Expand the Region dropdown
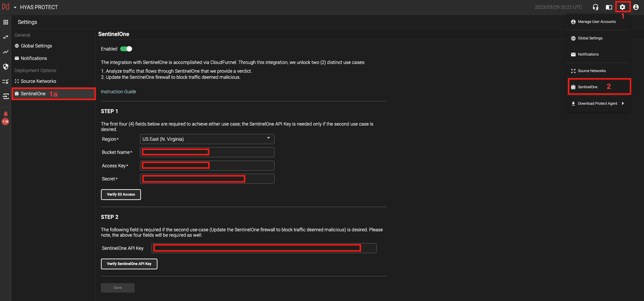The image size is (644, 301). point(207,139)
